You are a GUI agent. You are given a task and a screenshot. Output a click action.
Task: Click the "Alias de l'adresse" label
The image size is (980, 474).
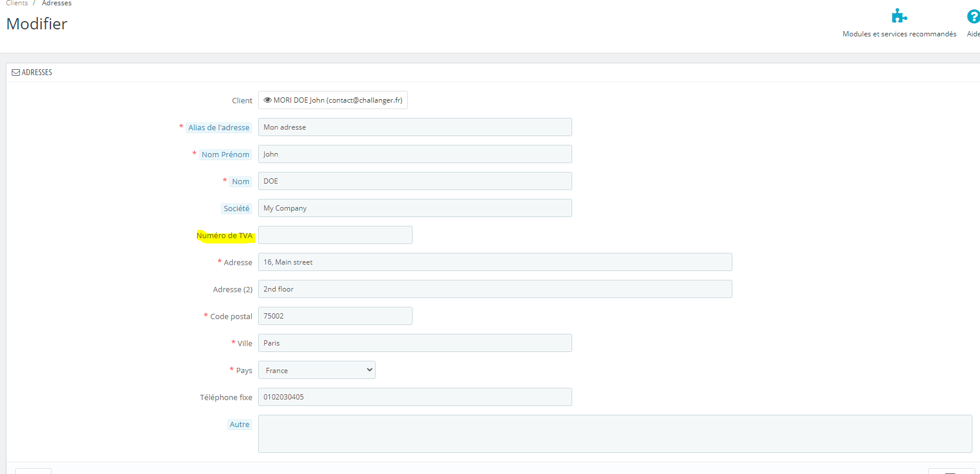pos(219,127)
